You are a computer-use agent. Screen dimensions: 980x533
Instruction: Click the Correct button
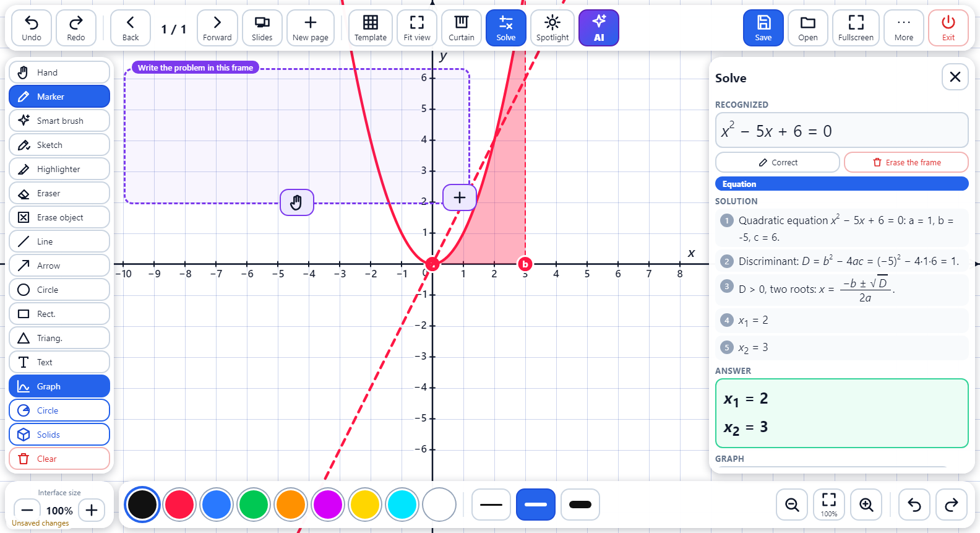click(x=778, y=162)
